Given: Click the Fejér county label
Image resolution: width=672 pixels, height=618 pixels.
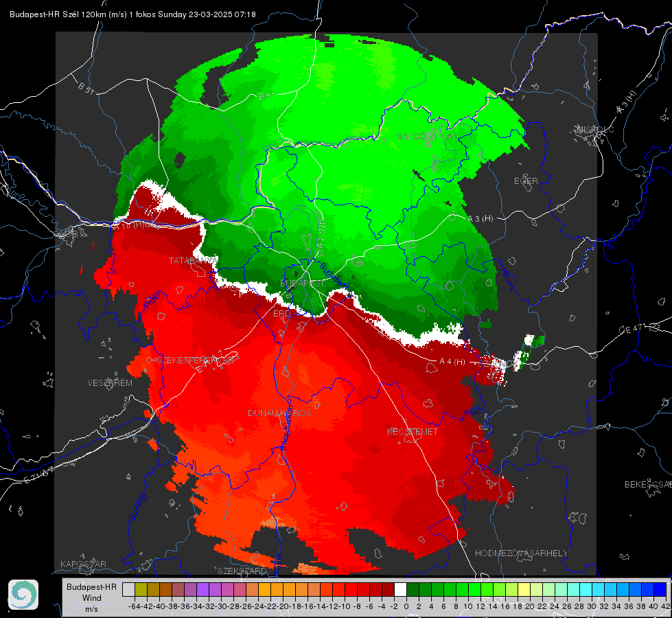Looking at the screenshot, I should coord(152,300).
